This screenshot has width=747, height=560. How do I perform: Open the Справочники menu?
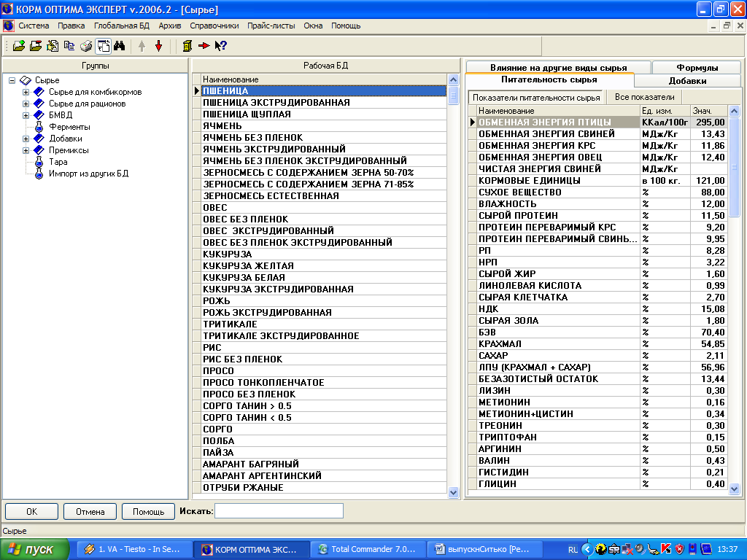click(214, 26)
